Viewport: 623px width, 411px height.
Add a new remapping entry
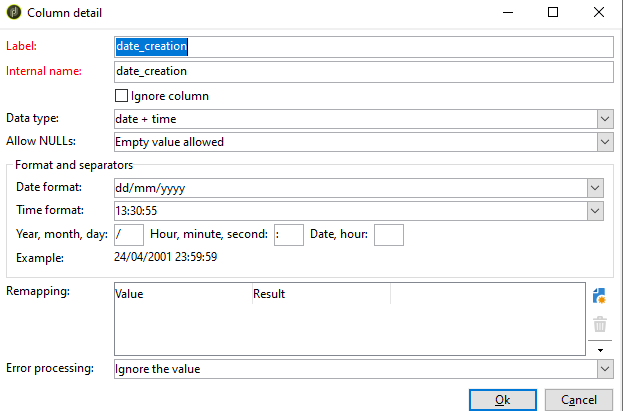point(600,295)
